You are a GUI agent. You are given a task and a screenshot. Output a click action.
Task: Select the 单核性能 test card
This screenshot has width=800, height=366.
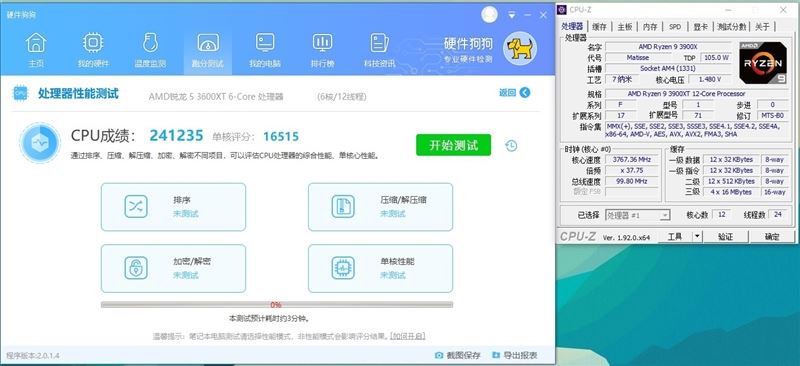(381, 268)
